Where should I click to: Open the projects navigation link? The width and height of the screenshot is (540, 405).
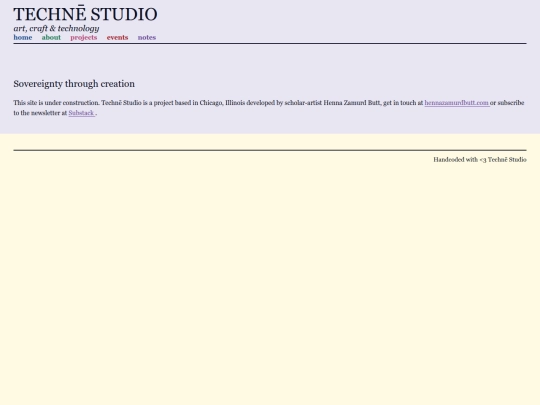pyautogui.click(x=84, y=38)
